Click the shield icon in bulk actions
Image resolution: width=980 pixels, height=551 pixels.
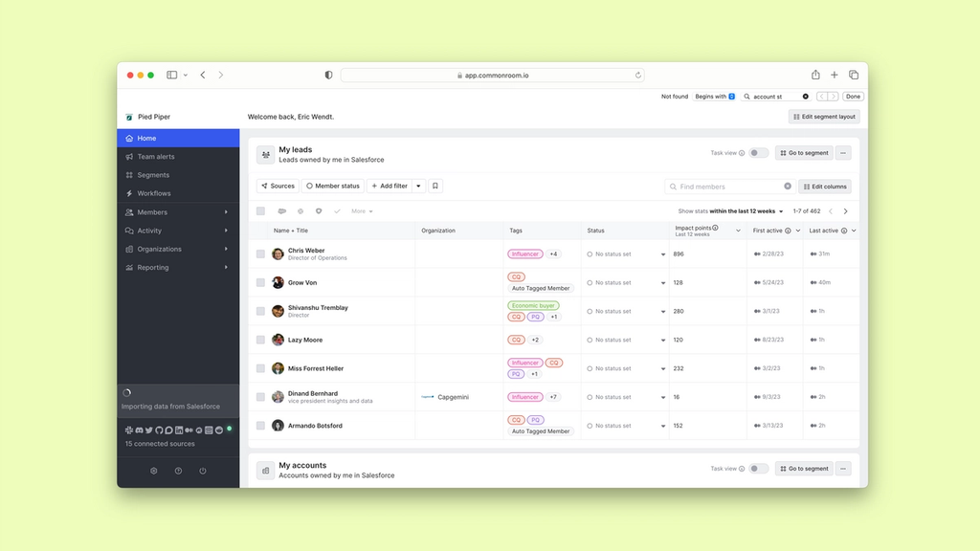319,211
